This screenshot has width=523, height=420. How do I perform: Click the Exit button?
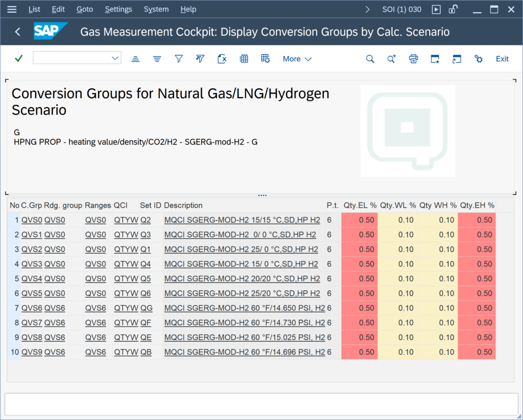[502, 59]
